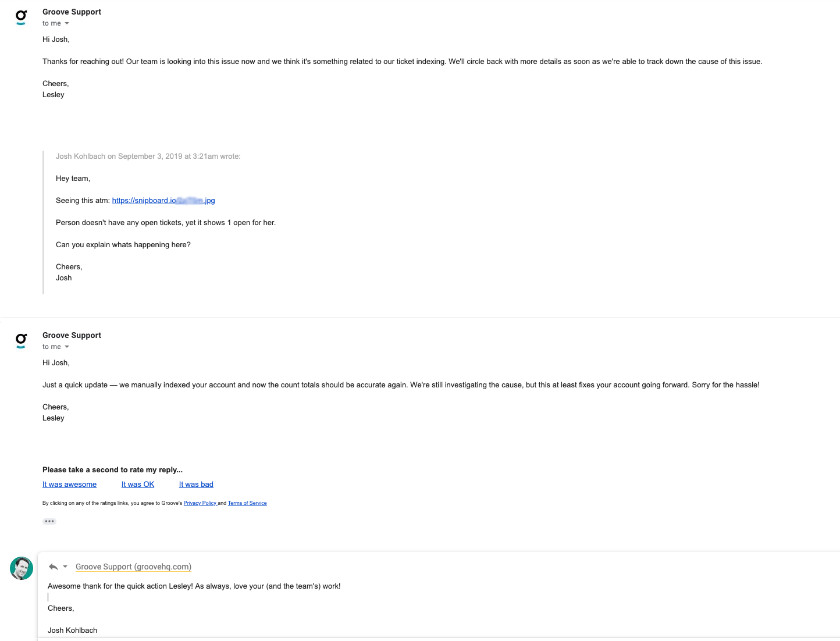The height and width of the screenshot is (641, 840).
Task: Rate the reply "It was bad"
Action: point(196,485)
